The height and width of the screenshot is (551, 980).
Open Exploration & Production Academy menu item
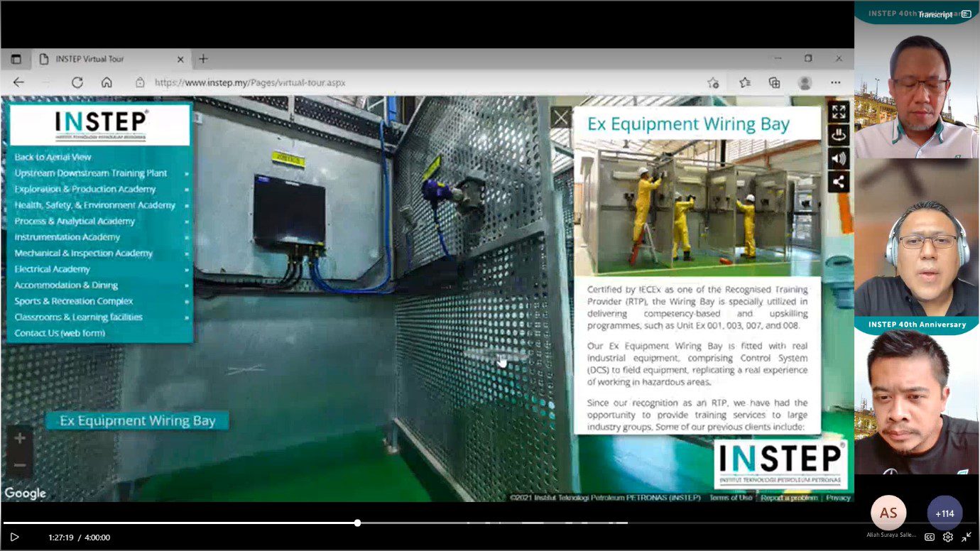tap(85, 189)
